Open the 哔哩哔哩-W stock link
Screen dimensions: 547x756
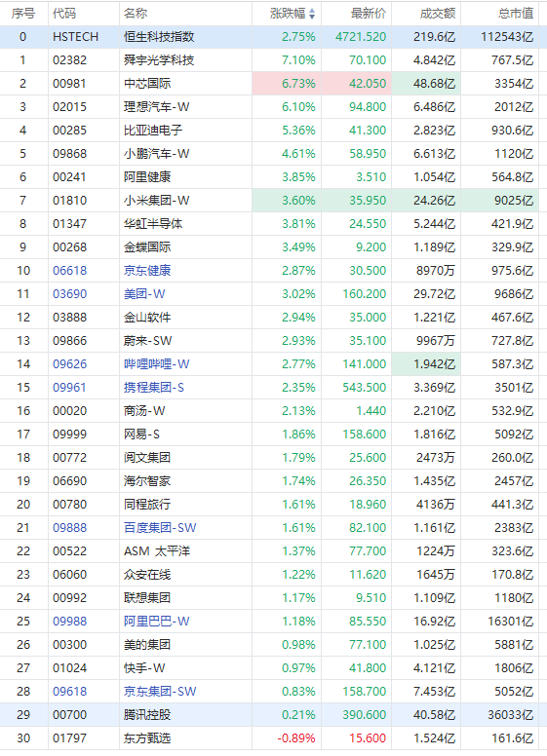[156, 364]
